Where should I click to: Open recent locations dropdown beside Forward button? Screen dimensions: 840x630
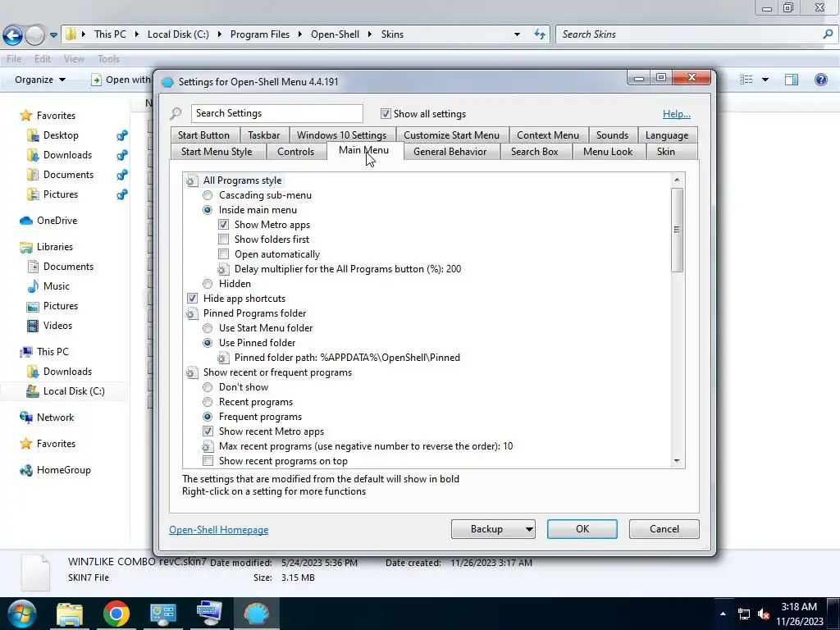click(x=53, y=35)
